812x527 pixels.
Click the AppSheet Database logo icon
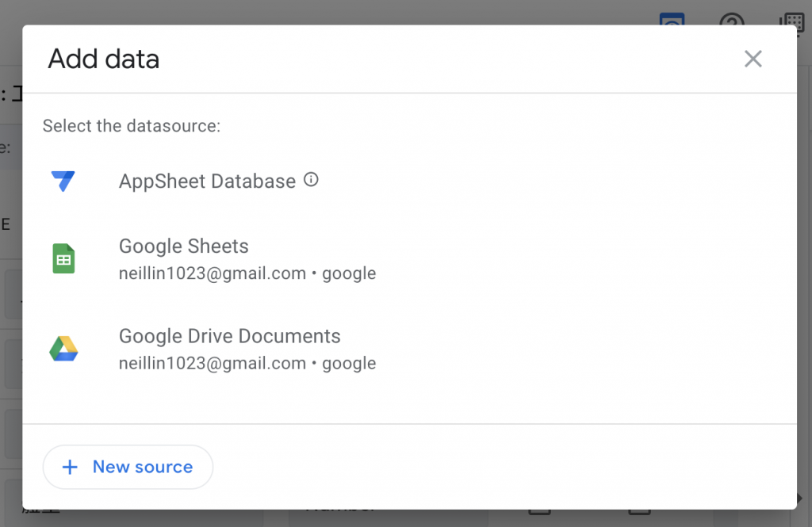coord(63,181)
